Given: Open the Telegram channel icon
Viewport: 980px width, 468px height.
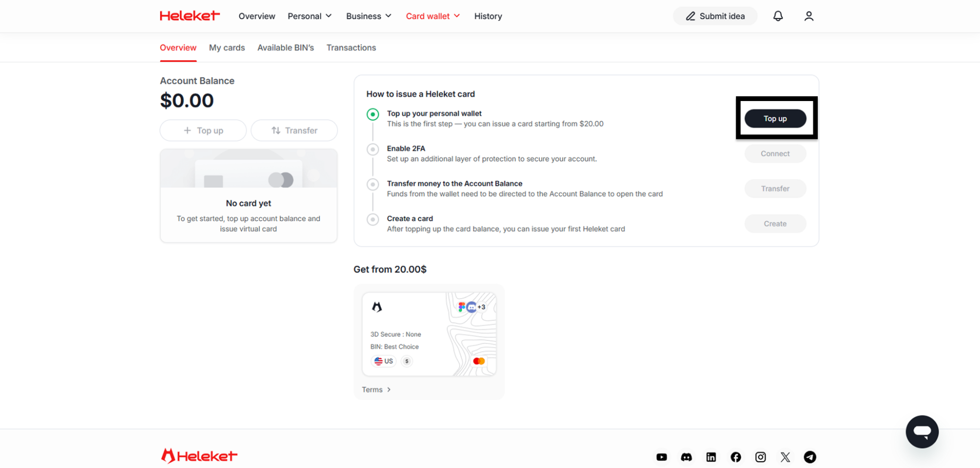Looking at the screenshot, I should (810, 457).
